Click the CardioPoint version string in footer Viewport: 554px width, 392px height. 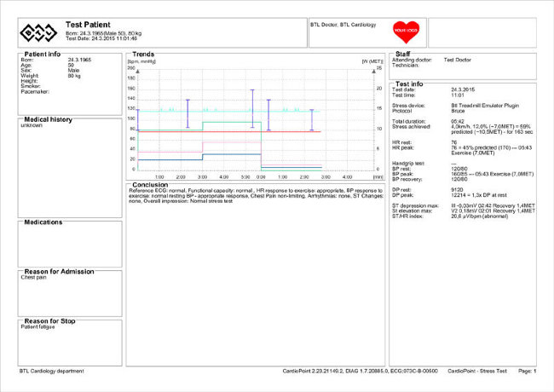(x=360, y=372)
